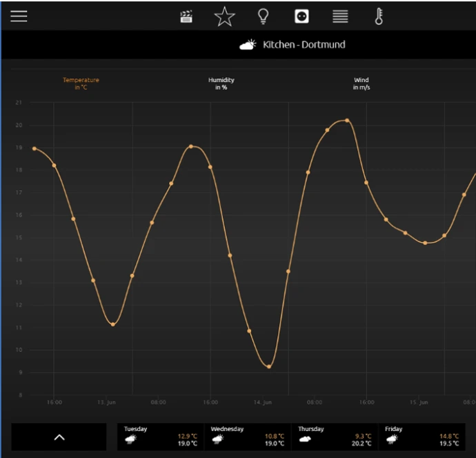Open the hamburger menu
This screenshot has width=476, height=458.
[19, 17]
